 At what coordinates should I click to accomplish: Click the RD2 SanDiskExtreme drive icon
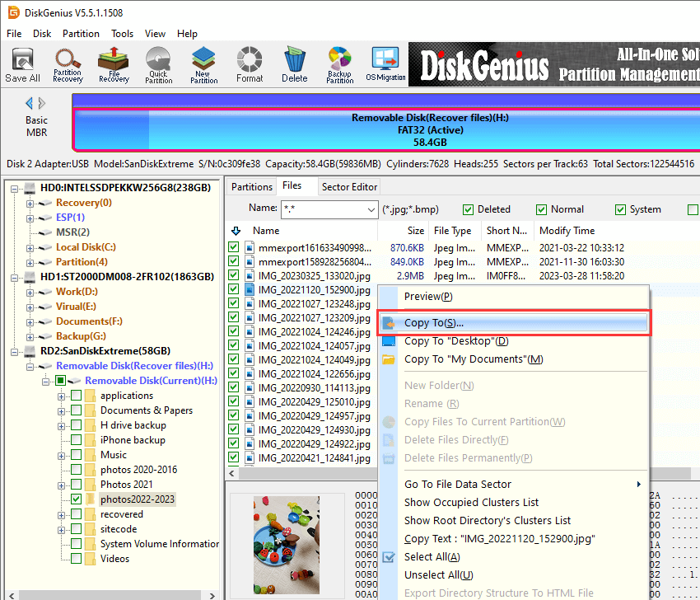30,351
